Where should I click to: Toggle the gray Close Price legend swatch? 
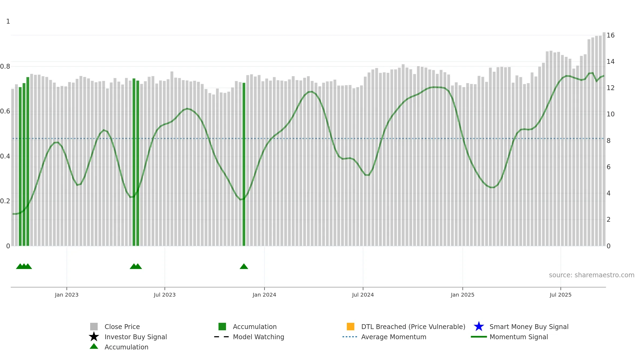coord(94,327)
